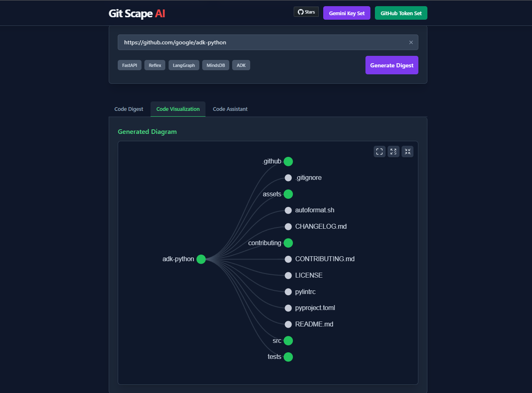The width and height of the screenshot is (532, 393).
Task: Click the pylintrc file node
Action: click(x=288, y=292)
